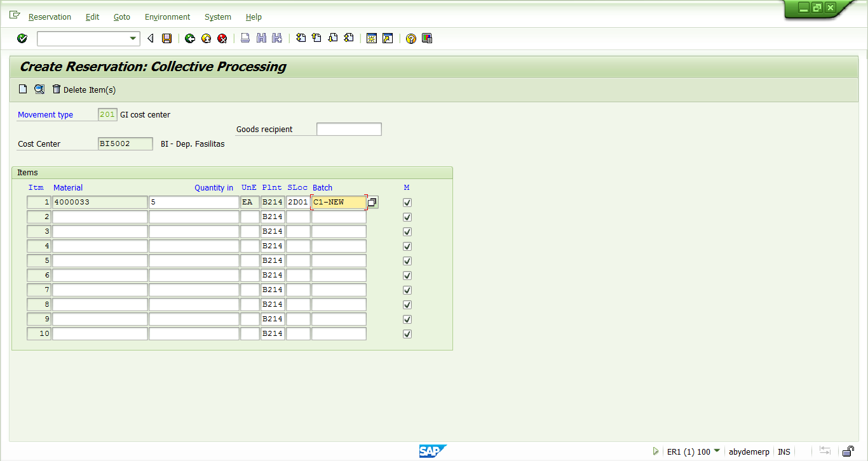The image size is (868, 461).
Task: Open the command field dropdown arrow
Action: tap(133, 38)
